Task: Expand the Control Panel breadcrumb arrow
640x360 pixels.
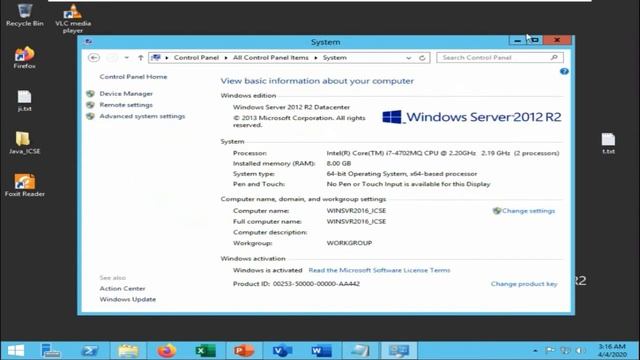Action: point(226,58)
